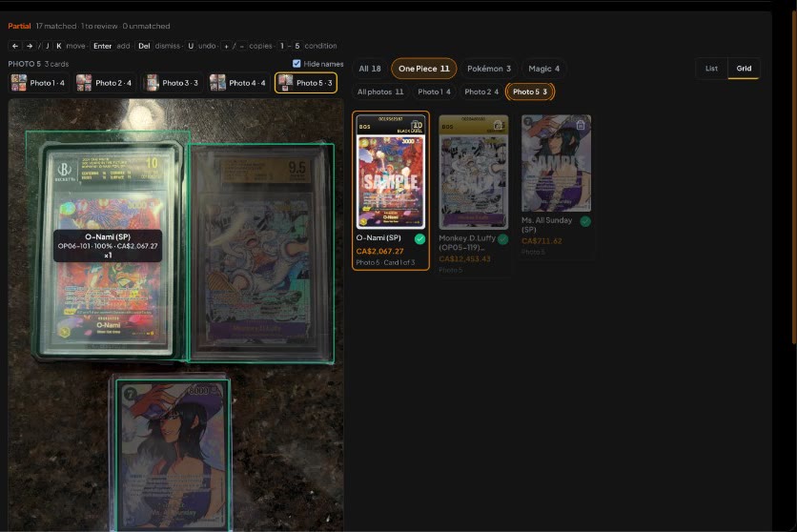This screenshot has height=532, width=797.
Task: Click the Ms. All Sunday (SP) card title
Action: pyautogui.click(x=547, y=225)
